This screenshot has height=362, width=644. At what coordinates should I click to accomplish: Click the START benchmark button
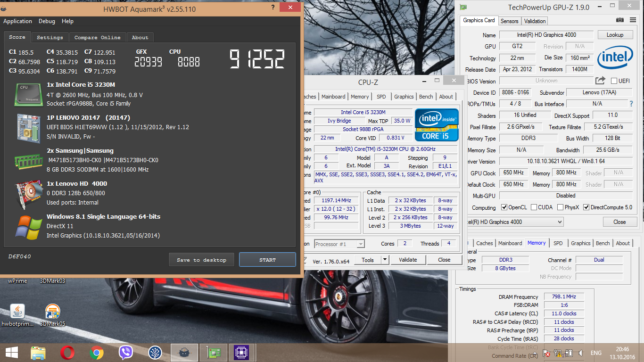pyautogui.click(x=267, y=260)
